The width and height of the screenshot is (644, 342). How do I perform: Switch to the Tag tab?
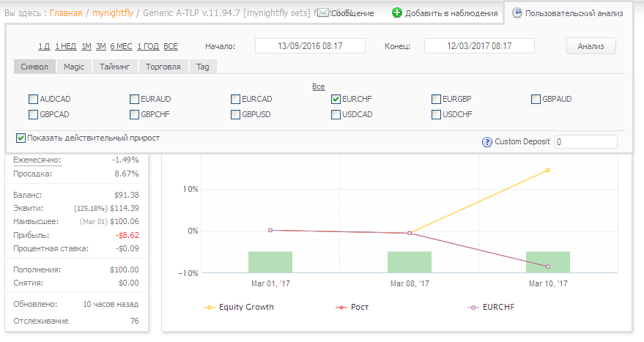click(203, 67)
